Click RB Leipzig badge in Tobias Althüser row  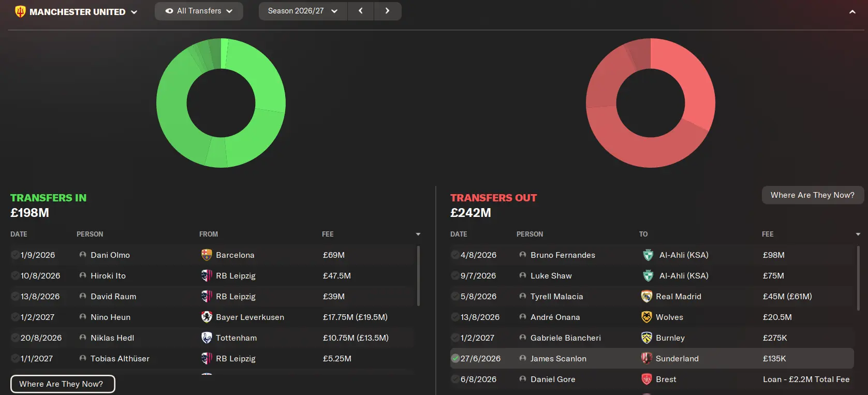coord(207,358)
